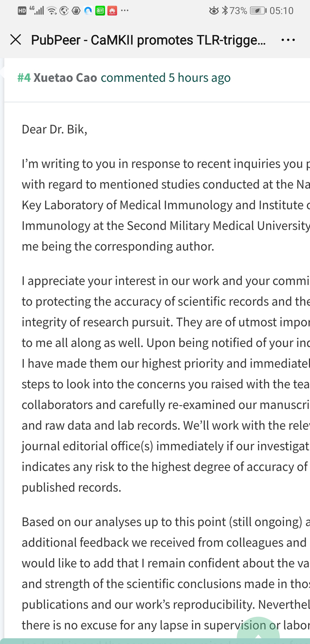310x644 pixels.
Task: Tap the blue circular app notification icon
Action: tap(88, 11)
